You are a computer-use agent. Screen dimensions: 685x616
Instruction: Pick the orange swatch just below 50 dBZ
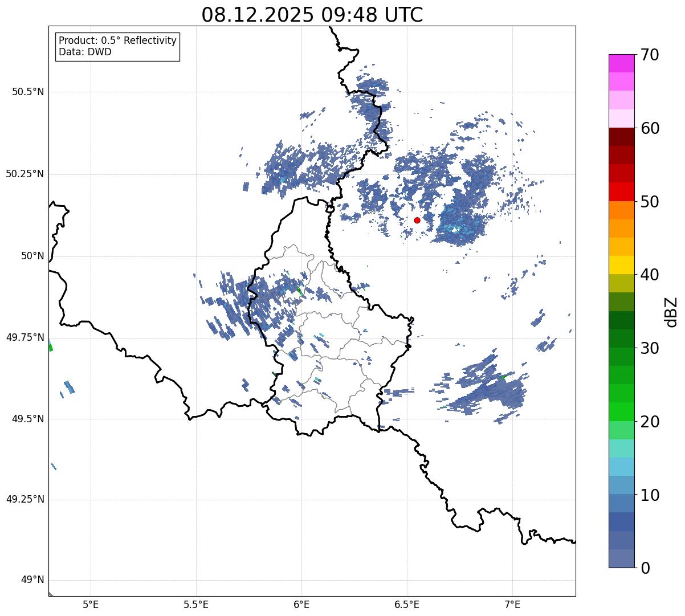[621, 210]
